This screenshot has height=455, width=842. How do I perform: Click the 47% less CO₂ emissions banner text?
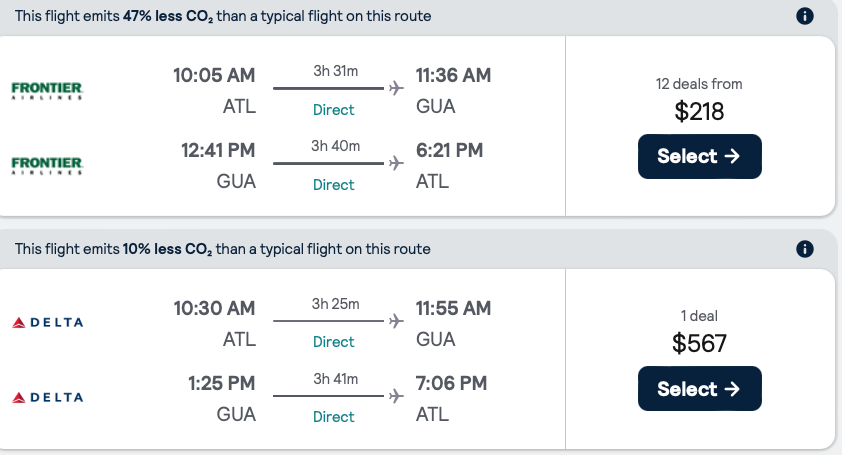pyautogui.click(x=223, y=16)
